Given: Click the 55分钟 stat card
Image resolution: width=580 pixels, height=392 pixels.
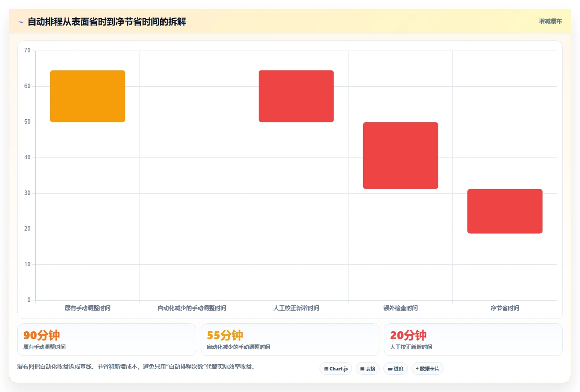Looking at the screenshot, I should pyautogui.click(x=290, y=340).
